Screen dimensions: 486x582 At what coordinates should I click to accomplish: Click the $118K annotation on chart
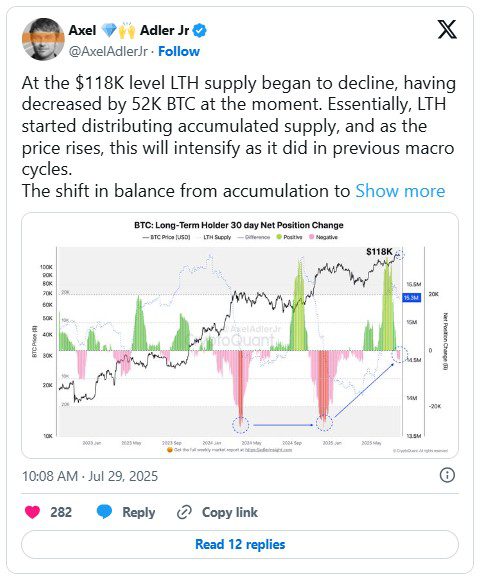click(x=379, y=252)
